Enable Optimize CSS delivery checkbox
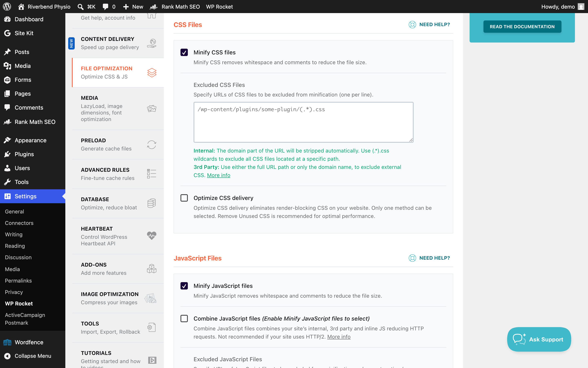The image size is (588, 368). tap(184, 198)
